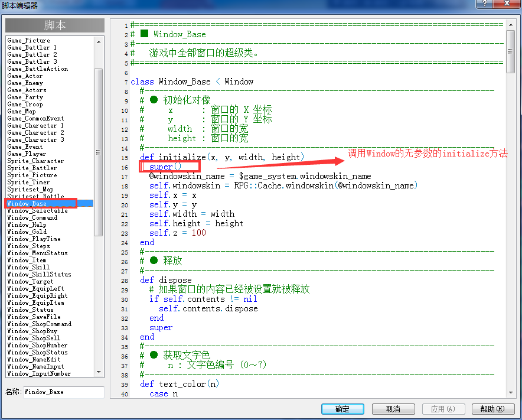
Task: Select Window_SaveFile script
Action: click(x=34, y=317)
